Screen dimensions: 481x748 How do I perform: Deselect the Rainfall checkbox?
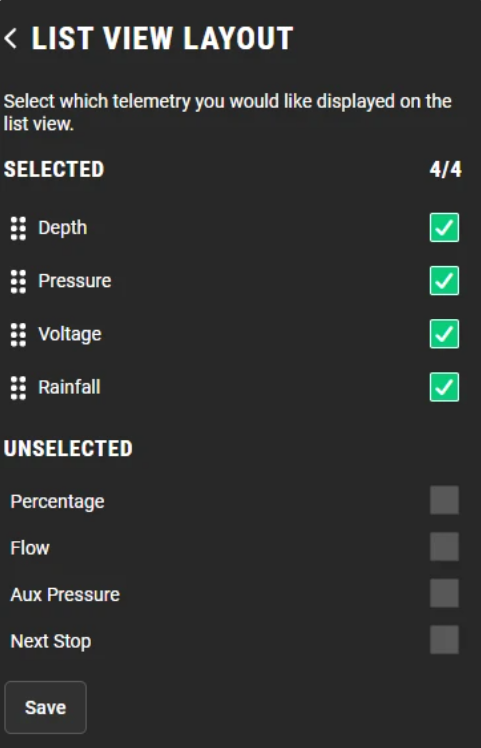click(x=444, y=387)
